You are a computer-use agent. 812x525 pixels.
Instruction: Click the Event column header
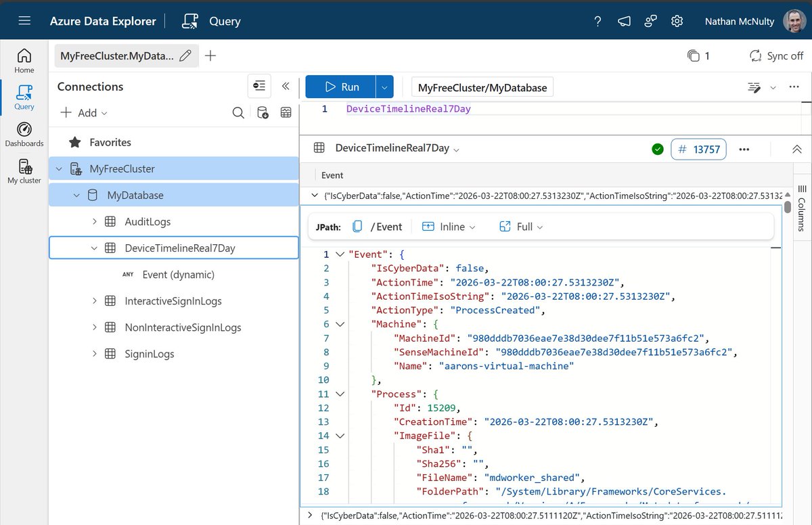tap(332, 175)
